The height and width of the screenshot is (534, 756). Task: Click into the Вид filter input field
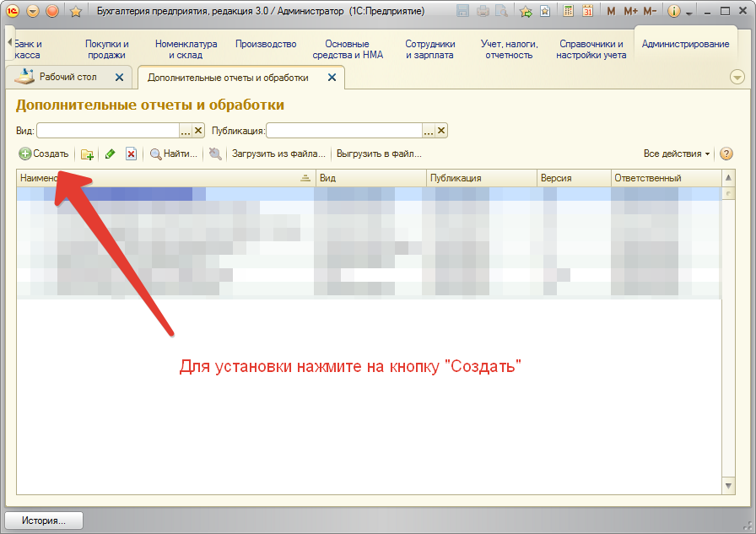tap(107, 131)
